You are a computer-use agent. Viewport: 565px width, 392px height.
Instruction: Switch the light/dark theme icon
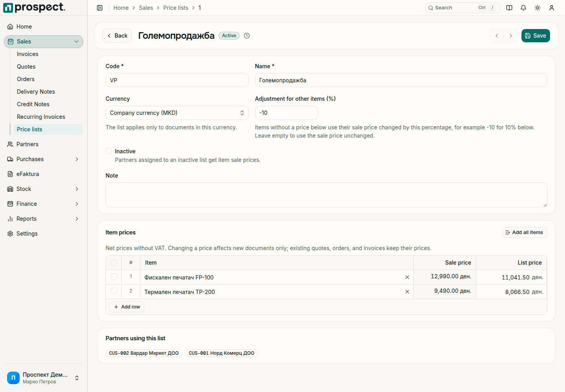coord(538,8)
